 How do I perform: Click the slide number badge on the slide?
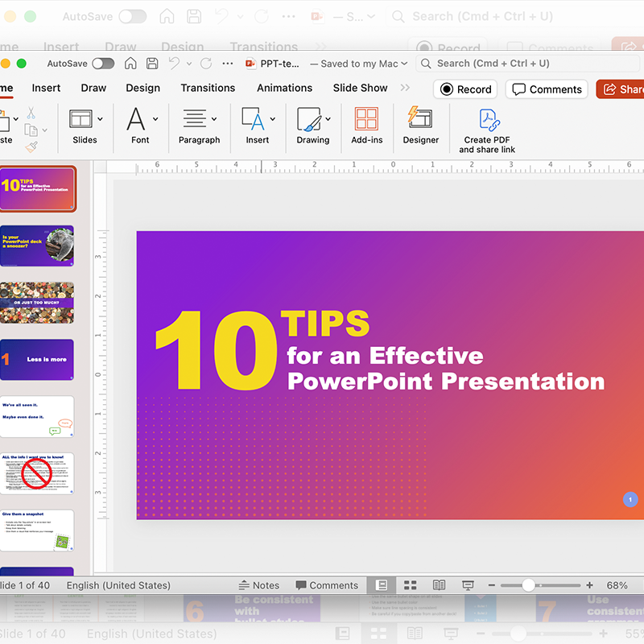point(630,499)
